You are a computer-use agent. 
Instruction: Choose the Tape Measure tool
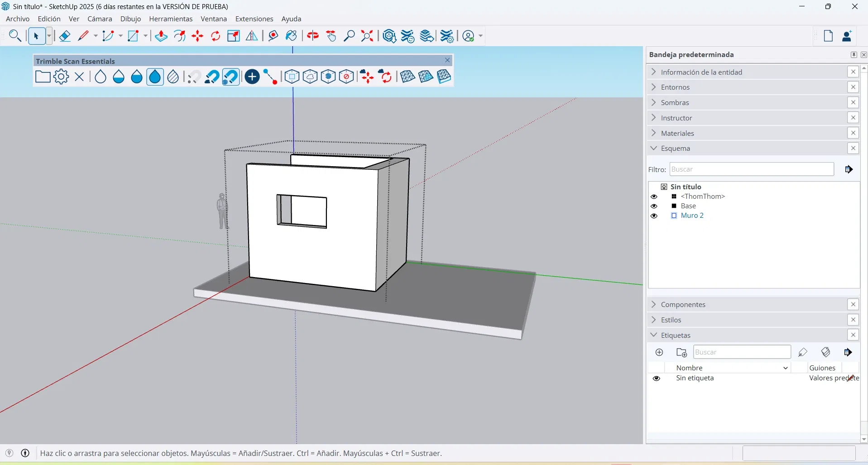(273, 36)
